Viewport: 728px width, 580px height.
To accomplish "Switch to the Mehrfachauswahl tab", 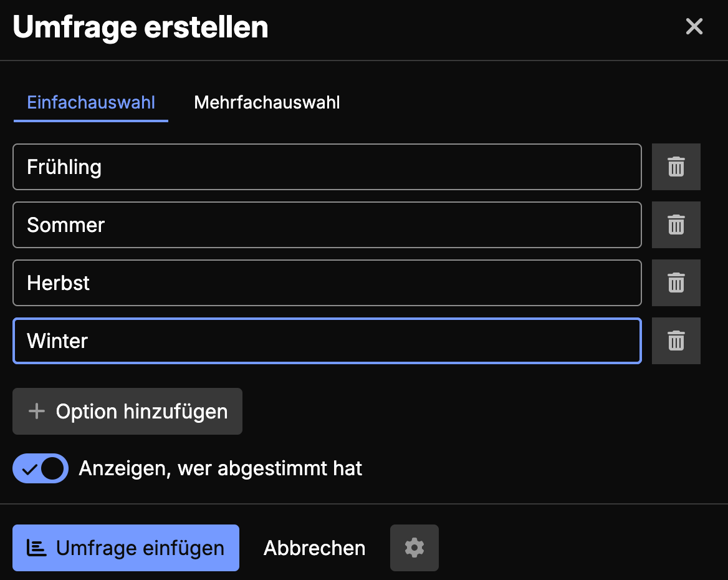I will pos(267,102).
